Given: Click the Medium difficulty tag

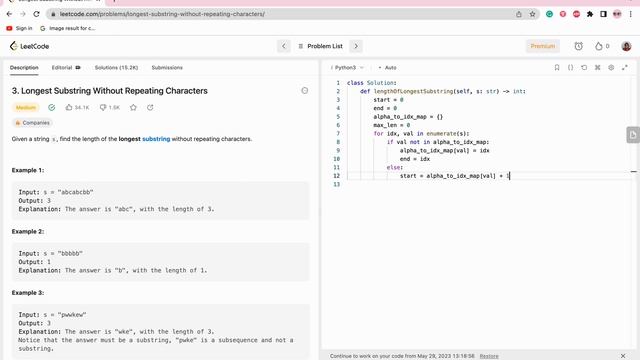Looking at the screenshot, I should tap(26, 107).
